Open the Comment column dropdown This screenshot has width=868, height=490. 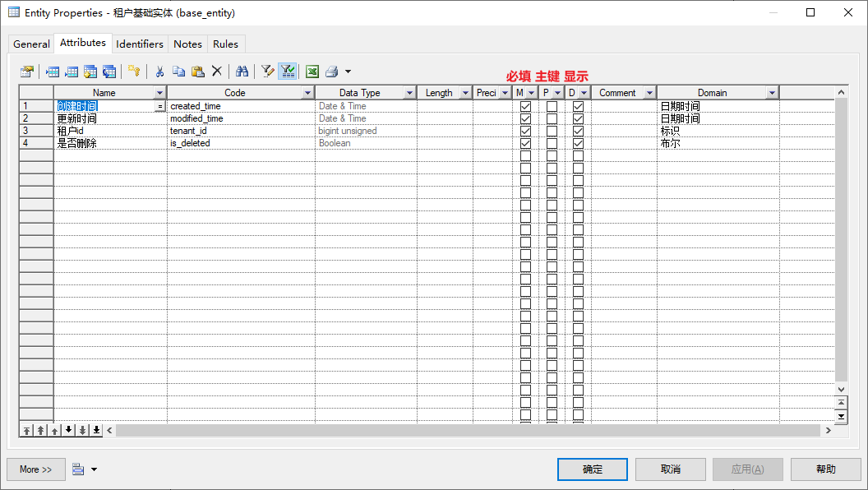point(650,92)
